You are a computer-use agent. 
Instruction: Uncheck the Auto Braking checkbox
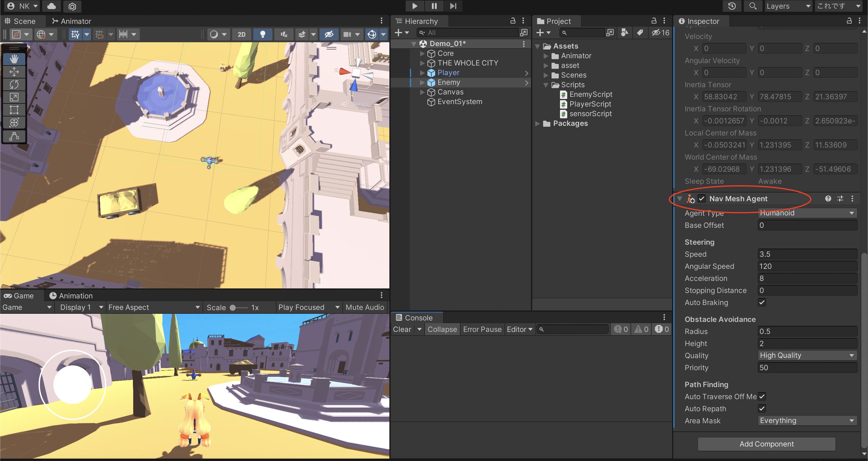(x=762, y=302)
